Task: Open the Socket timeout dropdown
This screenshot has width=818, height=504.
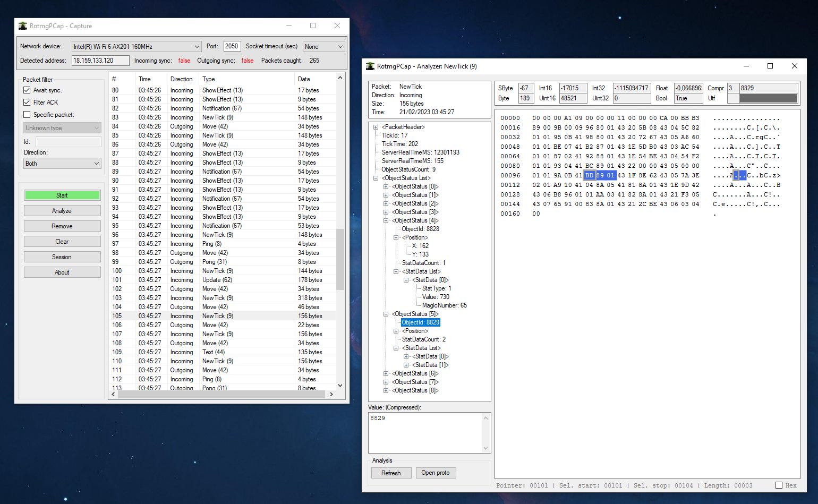Action: coord(324,47)
